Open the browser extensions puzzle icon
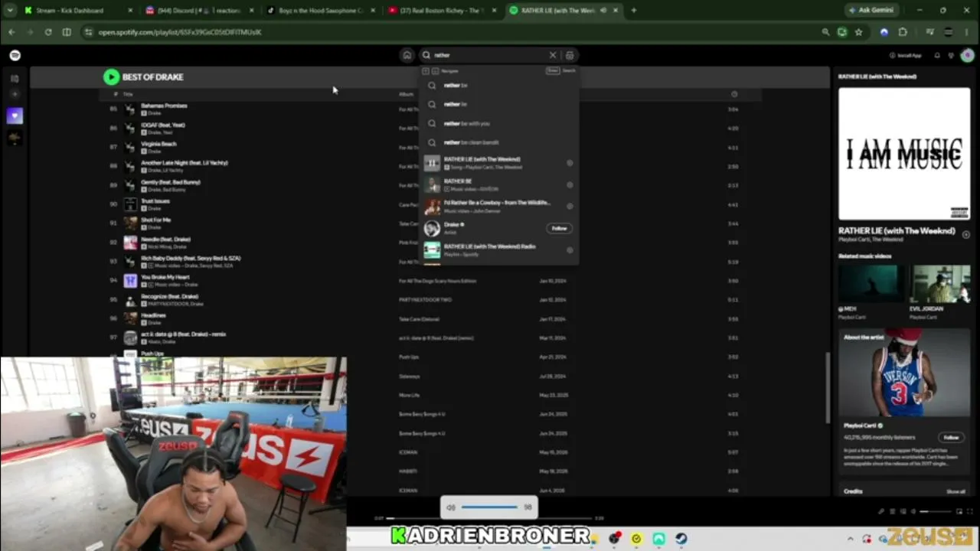This screenshot has height=551, width=980. point(903,32)
